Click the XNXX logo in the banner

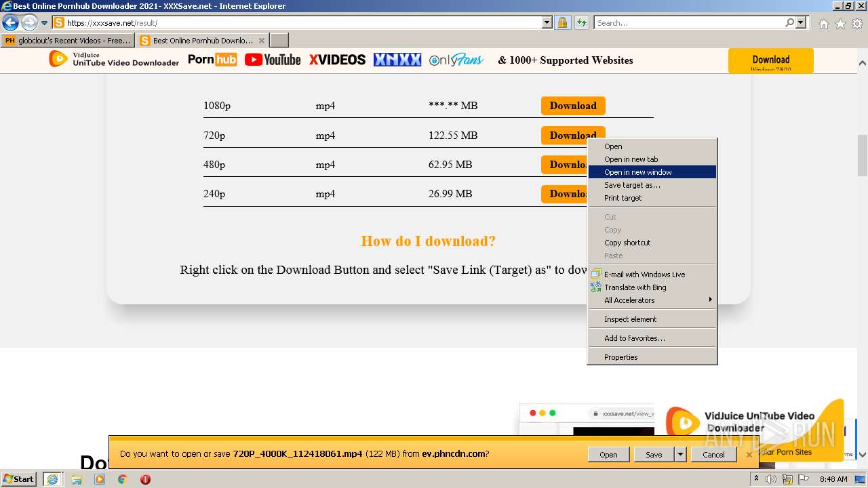397,60
